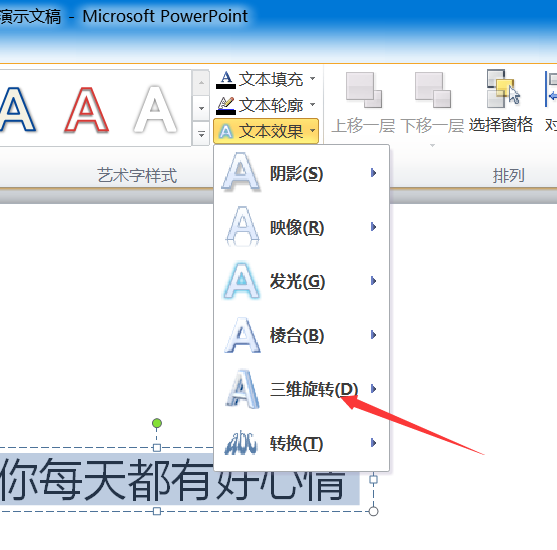Click the top middle sizing handle of text box
The width and height of the screenshot is (557, 550).
coord(157,448)
